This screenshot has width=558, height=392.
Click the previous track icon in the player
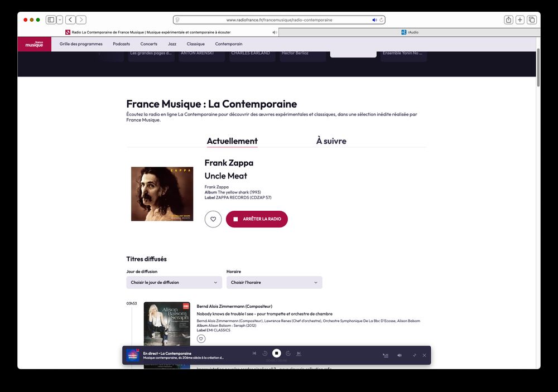254,353
